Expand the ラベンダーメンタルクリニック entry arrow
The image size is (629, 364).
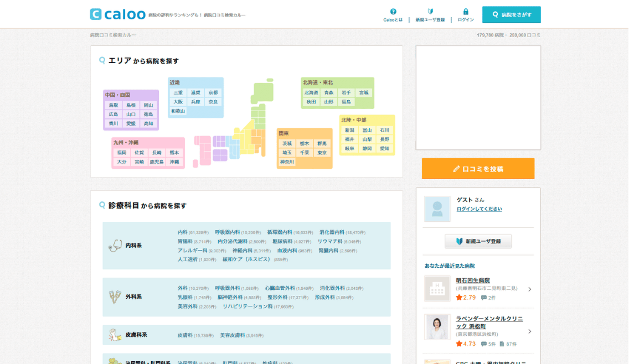529,331
